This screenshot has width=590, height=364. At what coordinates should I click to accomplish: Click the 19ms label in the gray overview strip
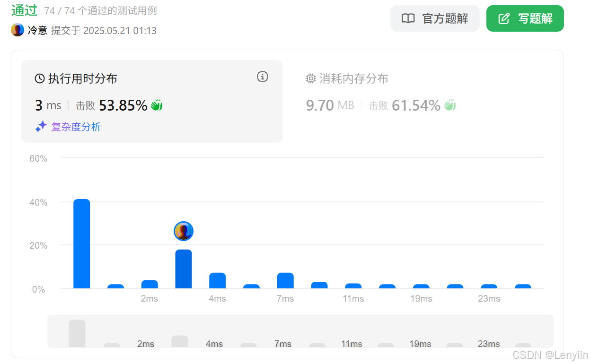[421, 344]
